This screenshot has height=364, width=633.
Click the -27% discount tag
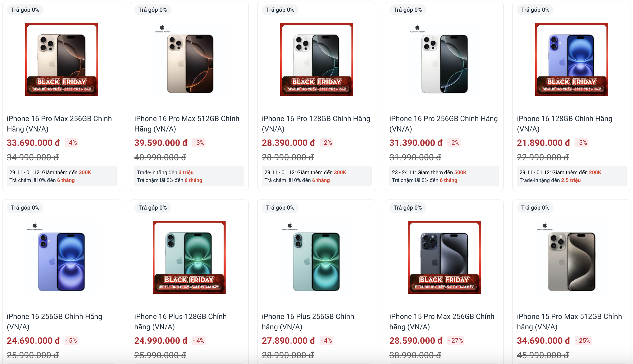tap(455, 341)
